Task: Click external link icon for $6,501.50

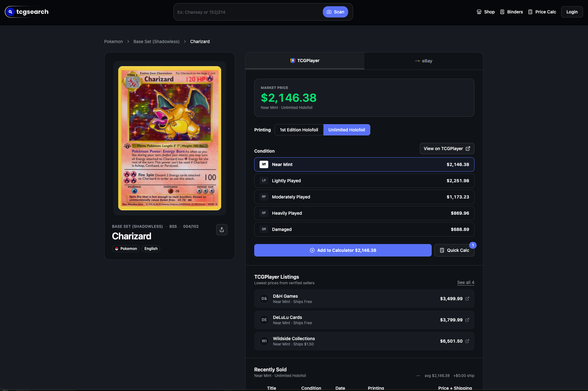Action: click(467, 341)
